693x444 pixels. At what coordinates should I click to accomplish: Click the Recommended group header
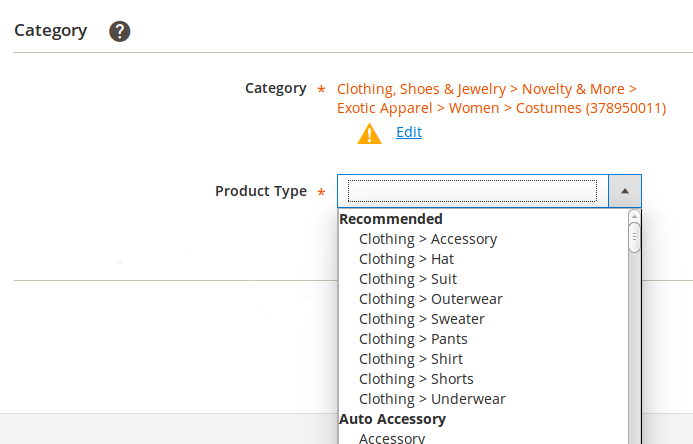[391, 219]
